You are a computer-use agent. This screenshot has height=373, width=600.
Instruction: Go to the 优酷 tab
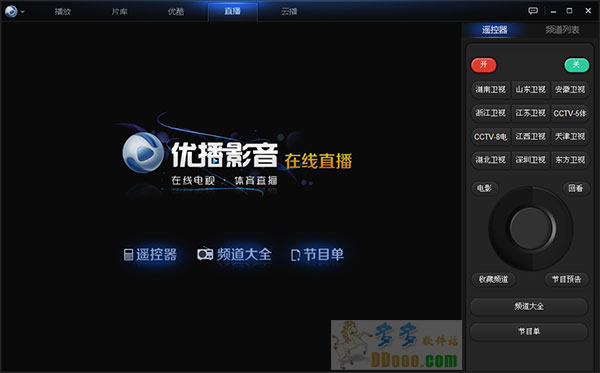[x=176, y=11]
